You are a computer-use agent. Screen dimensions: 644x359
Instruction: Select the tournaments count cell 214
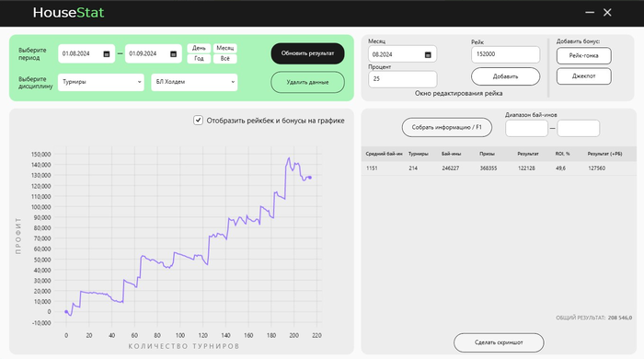pyautogui.click(x=413, y=168)
